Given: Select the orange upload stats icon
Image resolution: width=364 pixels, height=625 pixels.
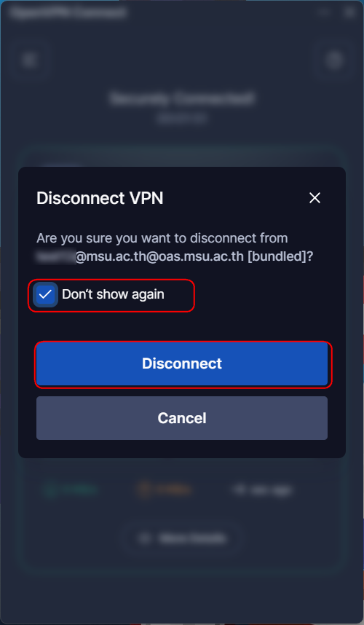Looking at the screenshot, I should (142, 490).
